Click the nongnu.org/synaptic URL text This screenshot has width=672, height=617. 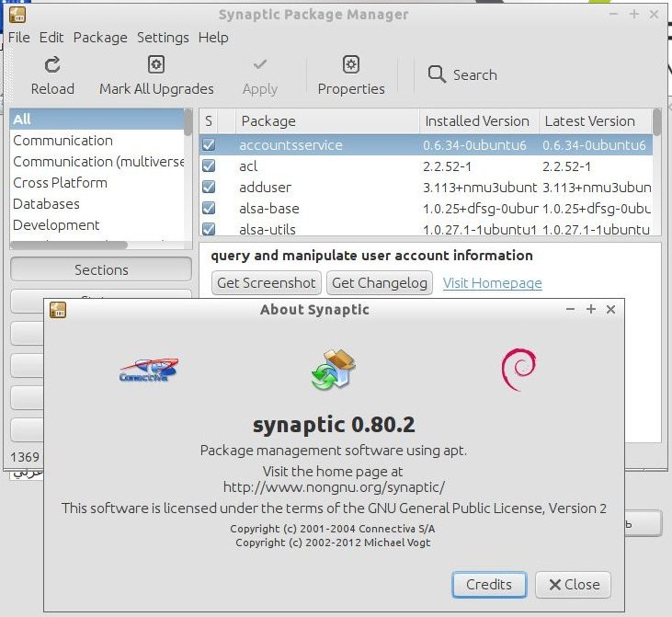[x=334, y=487]
